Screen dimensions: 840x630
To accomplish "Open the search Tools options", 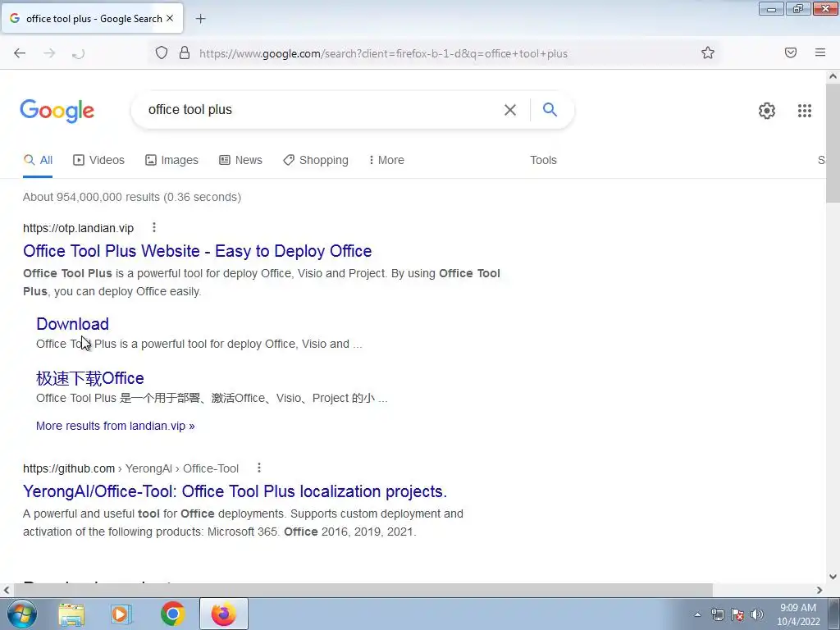I will (543, 160).
